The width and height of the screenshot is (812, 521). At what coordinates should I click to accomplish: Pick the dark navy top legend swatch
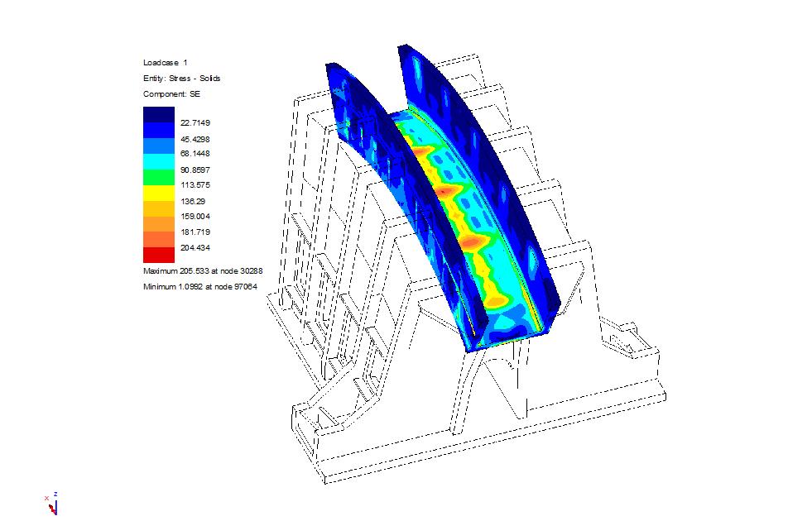pyautogui.click(x=158, y=115)
